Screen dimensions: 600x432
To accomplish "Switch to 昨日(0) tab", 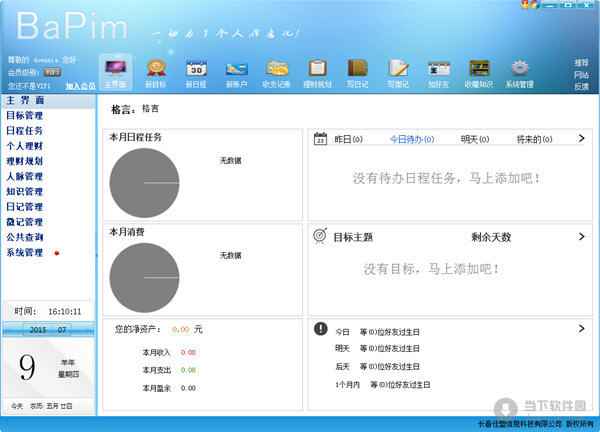I will click(349, 139).
